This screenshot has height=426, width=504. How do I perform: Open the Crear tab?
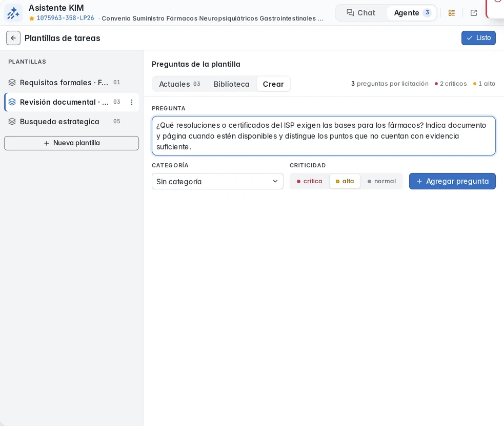pyautogui.click(x=273, y=84)
